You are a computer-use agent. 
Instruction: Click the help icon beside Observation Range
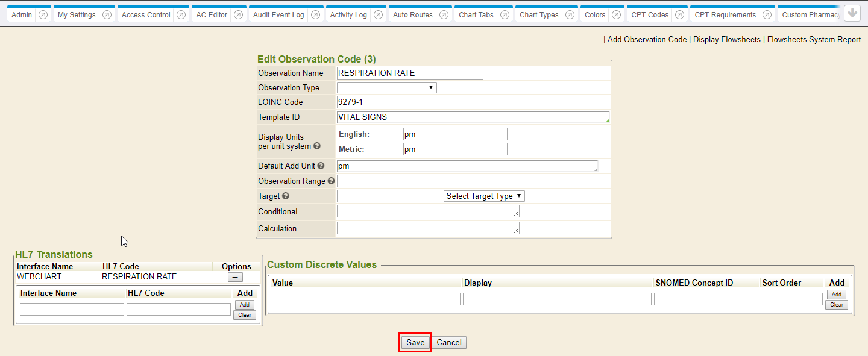click(331, 181)
